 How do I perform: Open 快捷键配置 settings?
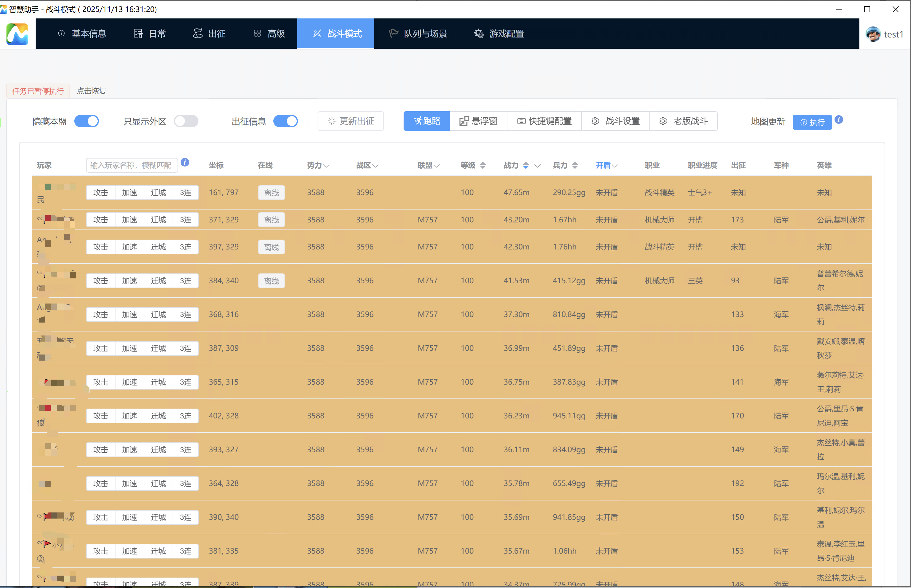(x=544, y=121)
